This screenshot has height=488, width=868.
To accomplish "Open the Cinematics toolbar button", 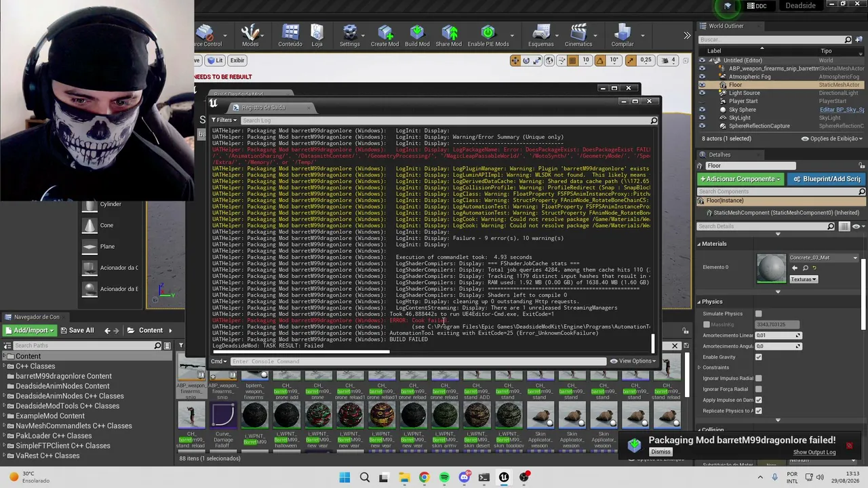I will [x=578, y=35].
